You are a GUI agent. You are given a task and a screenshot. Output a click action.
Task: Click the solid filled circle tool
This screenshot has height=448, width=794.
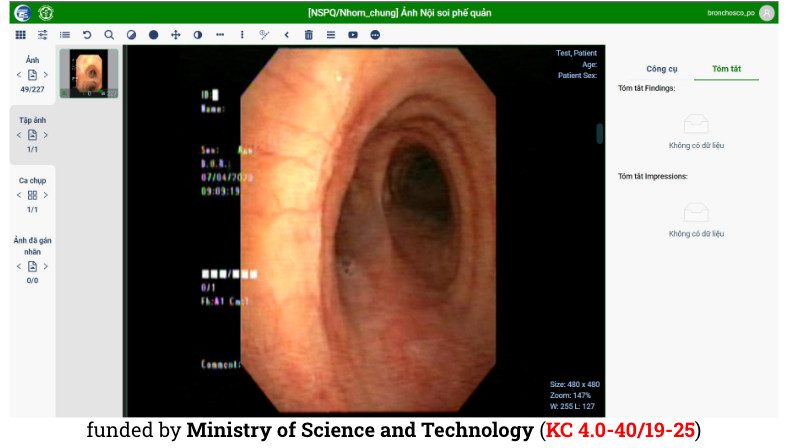coord(153,34)
